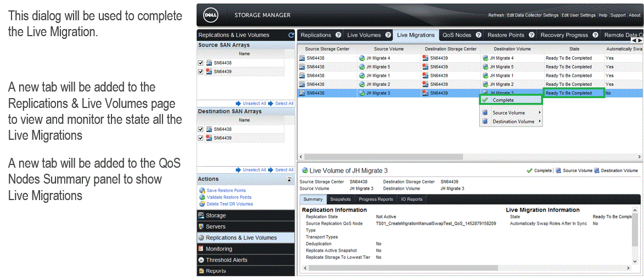
Task: Open Edit Data Collector Settings
Action: (533, 15)
